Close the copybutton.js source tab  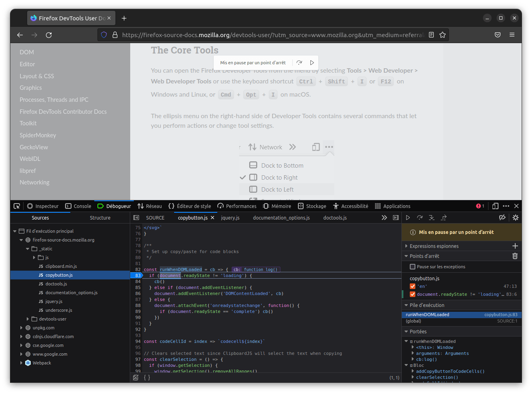point(212,218)
